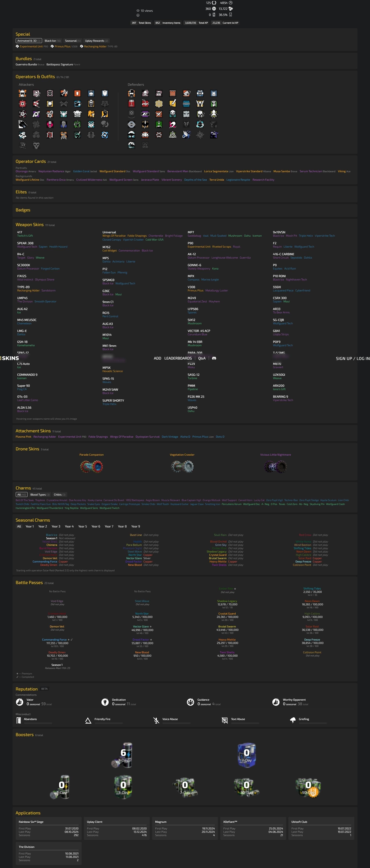
Task: Click the Guidance commendation icon
Action: [x=190, y=702]
